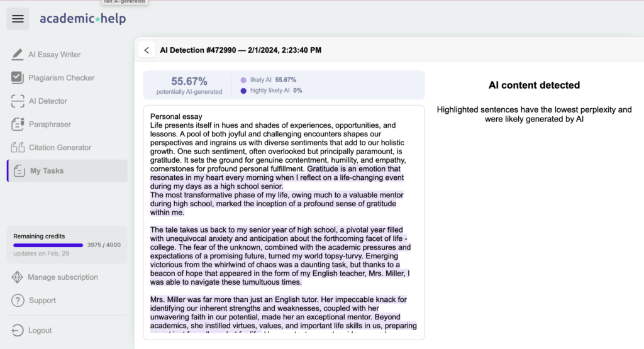Click the Manage subscription diamond icon
This screenshot has height=349, width=644.
[18, 277]
